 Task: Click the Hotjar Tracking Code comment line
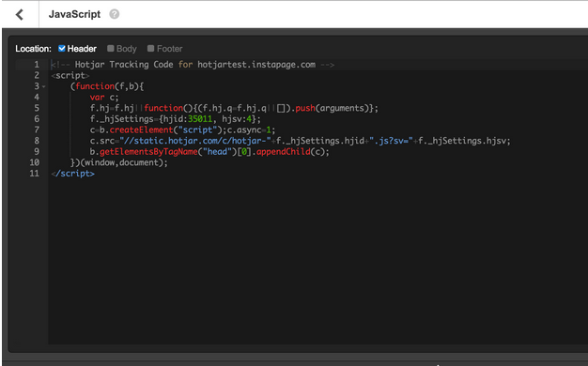pyautogui.click(x=193, y=65)
